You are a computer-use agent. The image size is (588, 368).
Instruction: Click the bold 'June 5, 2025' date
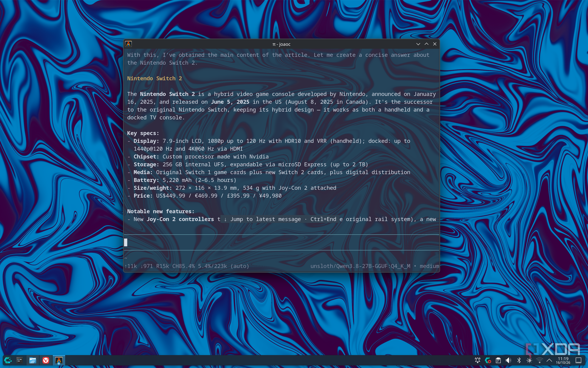230,102
